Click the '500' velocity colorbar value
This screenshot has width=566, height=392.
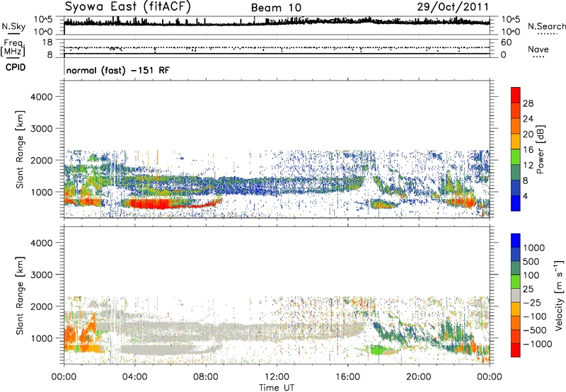530,261
